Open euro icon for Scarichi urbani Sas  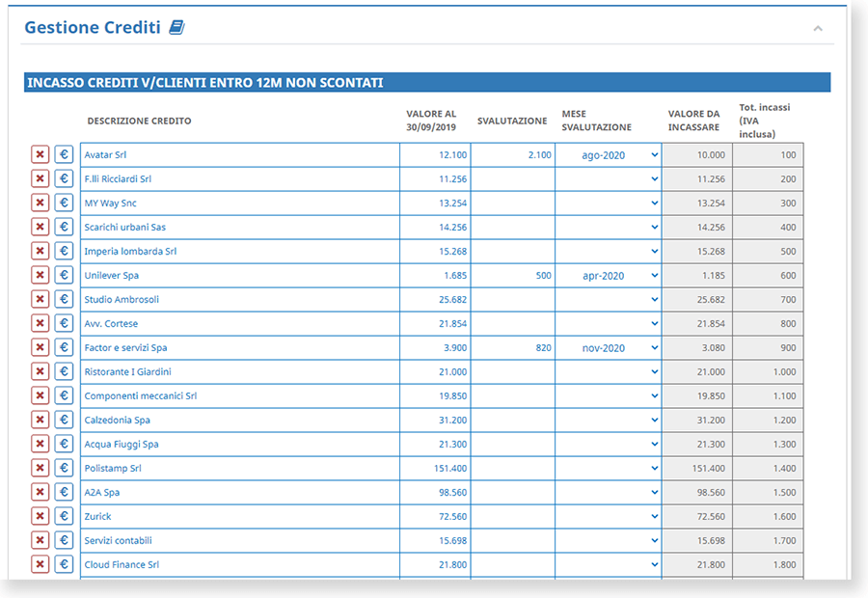[64, 227]
